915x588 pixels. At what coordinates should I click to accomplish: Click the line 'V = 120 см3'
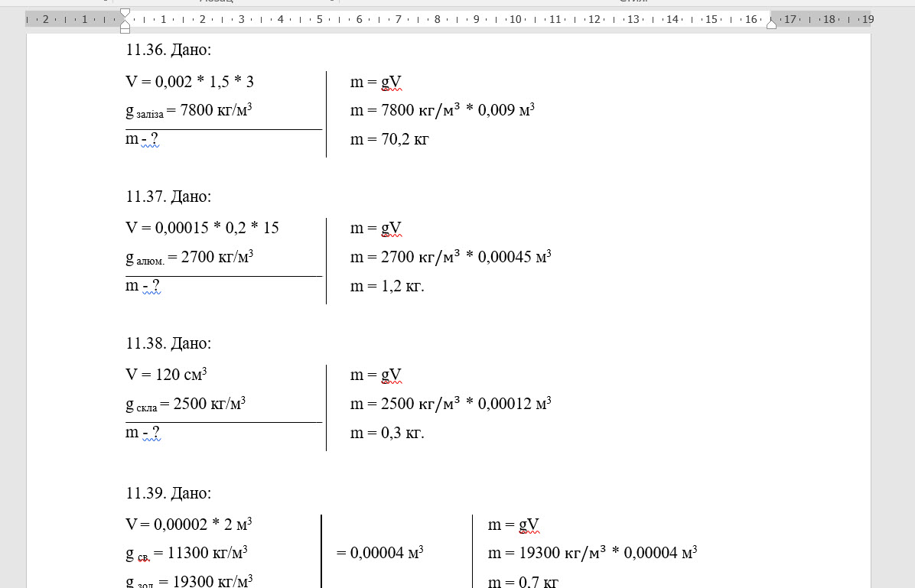tap(166, 375)
